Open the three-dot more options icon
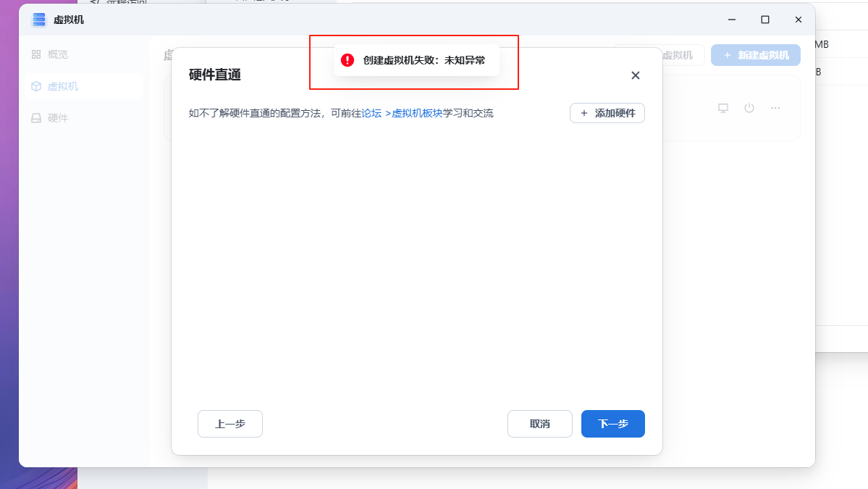The image size is (868, 489). pyautogui.click(x=775, y=108)
